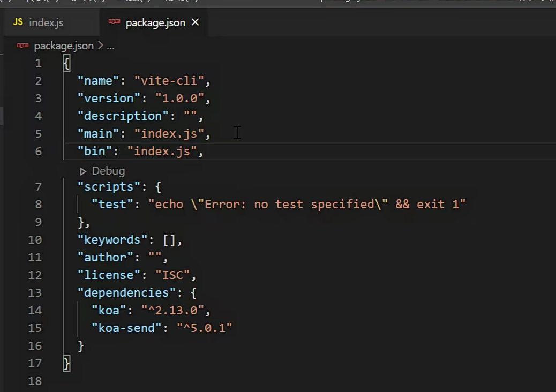Screen dimensions: 556x392
Task: Open the package.json breadcrumb item
Action: pos(64,46)
